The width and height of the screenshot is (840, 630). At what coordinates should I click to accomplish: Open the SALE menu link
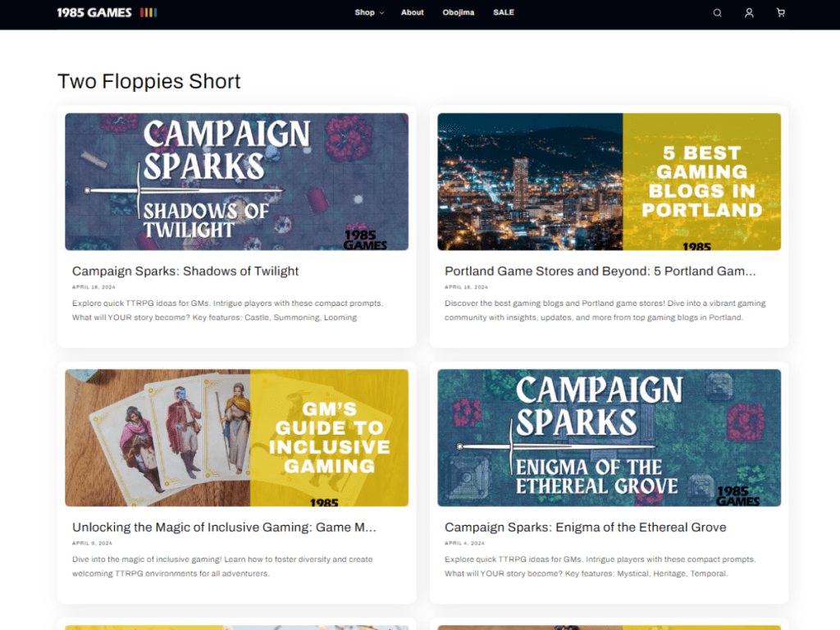[x=504, y=12]
